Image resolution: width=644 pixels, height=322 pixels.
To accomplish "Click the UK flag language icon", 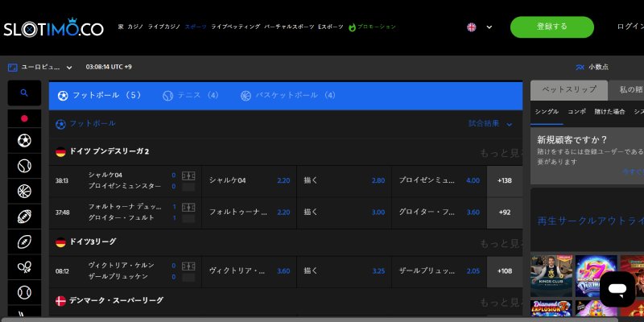I will tap(472, 27).
